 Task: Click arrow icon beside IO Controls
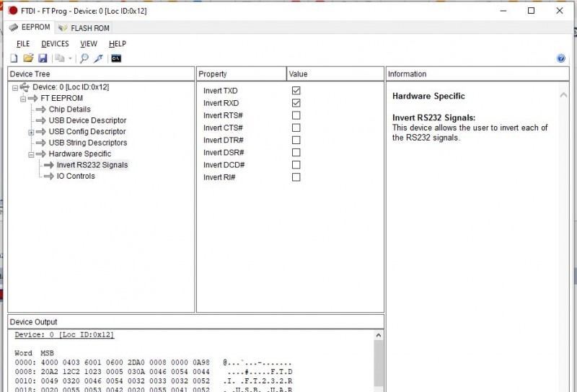pos(49,176)
